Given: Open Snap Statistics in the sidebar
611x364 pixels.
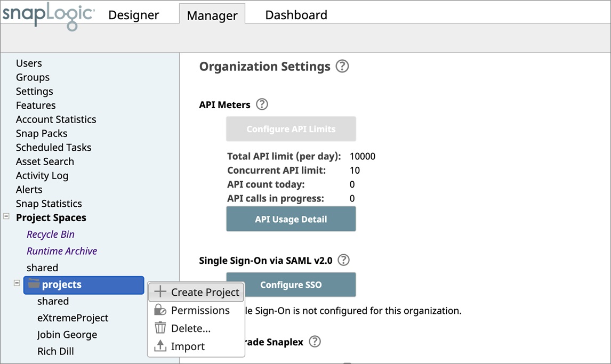Looking at the screenshot, I should tap(49, 203).
